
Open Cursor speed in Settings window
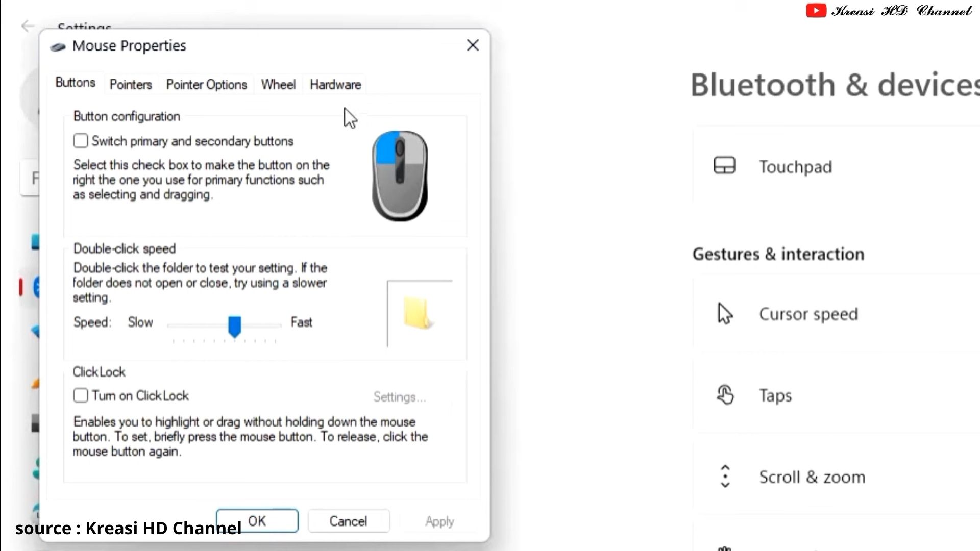point(836,314)
